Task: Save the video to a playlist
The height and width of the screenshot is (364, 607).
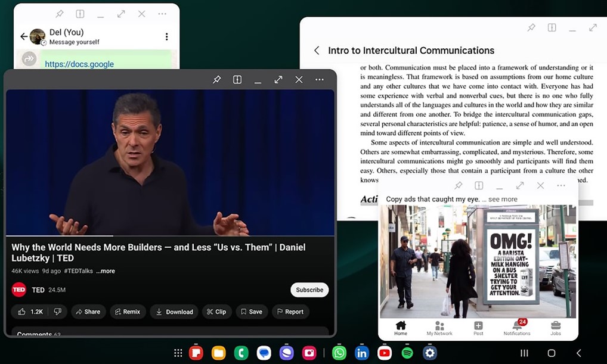Action: (x=252, y=312)
